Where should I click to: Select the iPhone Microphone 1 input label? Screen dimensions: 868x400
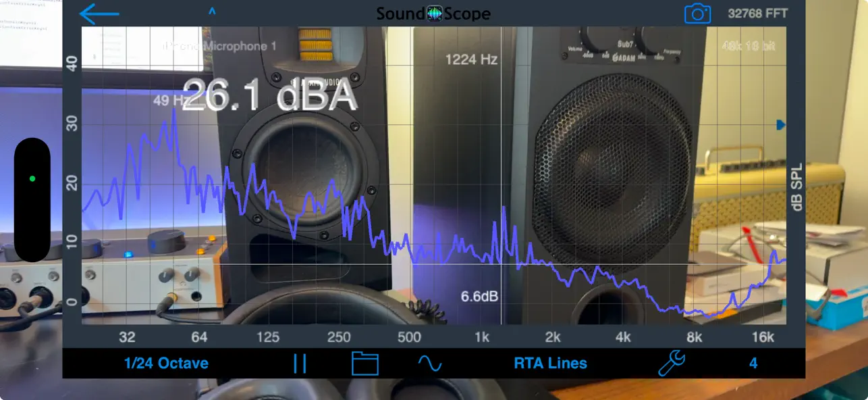(x=220, y=46)
